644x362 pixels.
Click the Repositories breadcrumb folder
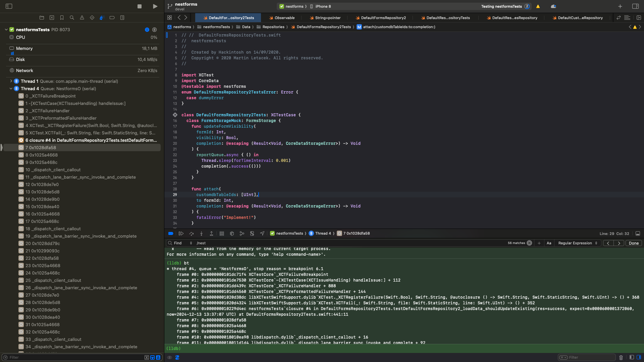[x=270, y=27]
